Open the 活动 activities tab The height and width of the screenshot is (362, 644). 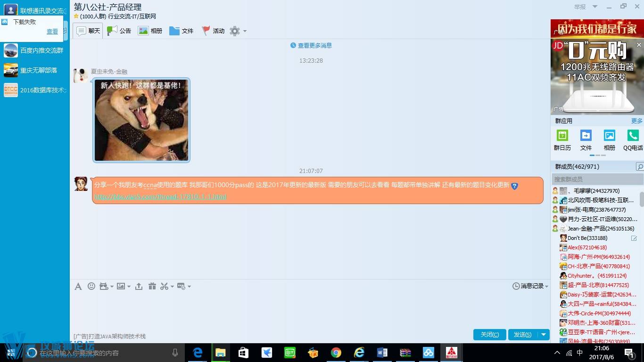(x=213, y=31)
